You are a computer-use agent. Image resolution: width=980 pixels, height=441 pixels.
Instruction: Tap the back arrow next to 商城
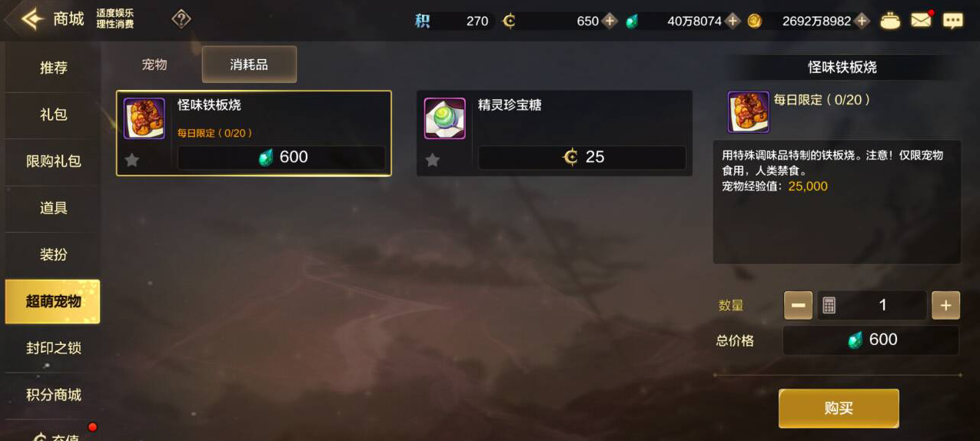[x=32, y=19]
